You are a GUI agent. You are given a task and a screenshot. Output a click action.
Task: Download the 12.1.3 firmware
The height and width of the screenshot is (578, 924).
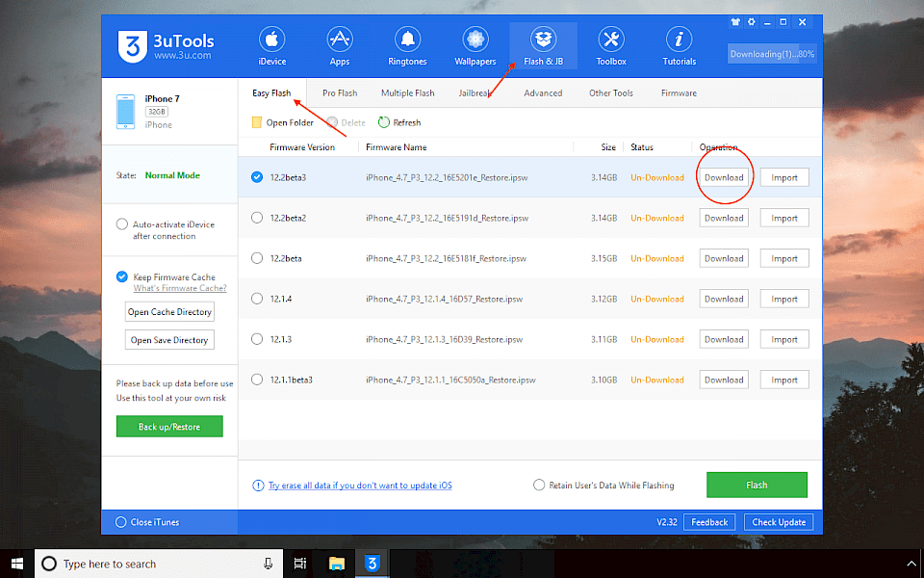(724, 340)
